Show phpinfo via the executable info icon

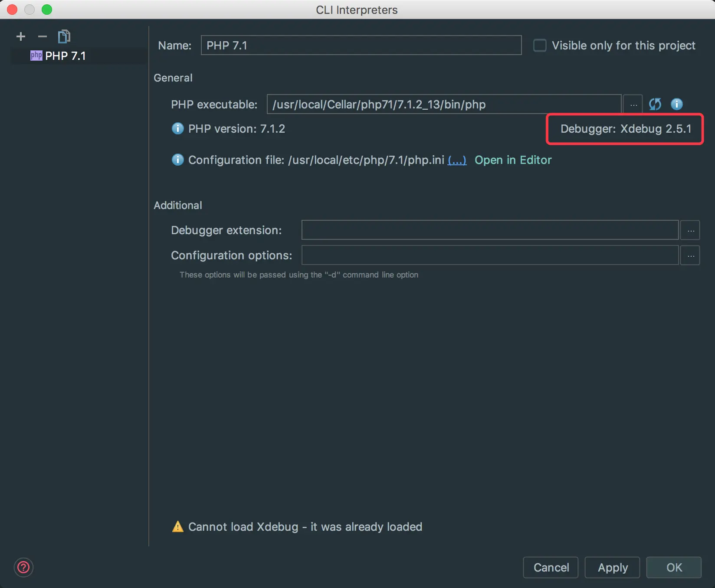click(x=676, y=104)
